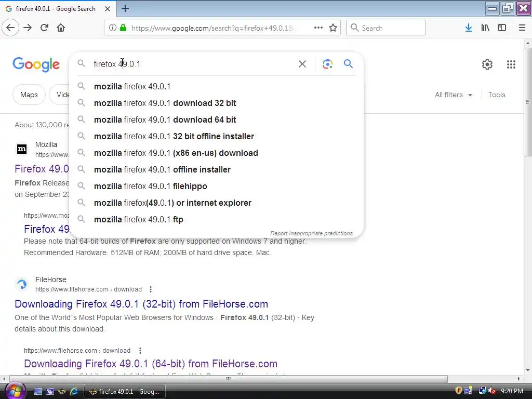Open the Downloads arrow in toolbar
Viewport: 532px width, 399px height.
pyautogui.click(x=469, y=28)
